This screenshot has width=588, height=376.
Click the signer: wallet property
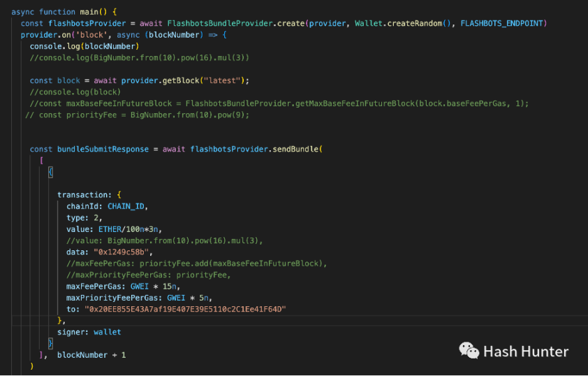tap(89, 332)
